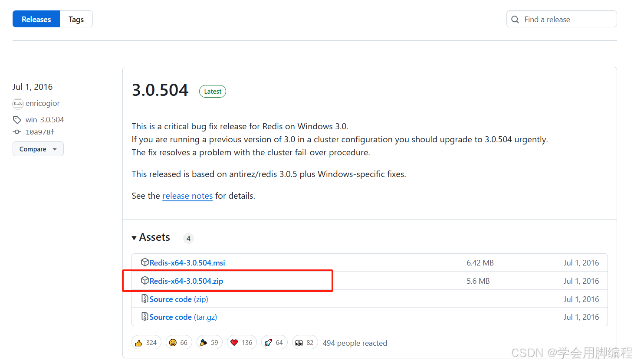Switch to the Releases tab
Image resolution: width=634 pixels, height=364 pixels.
[36, 19]
